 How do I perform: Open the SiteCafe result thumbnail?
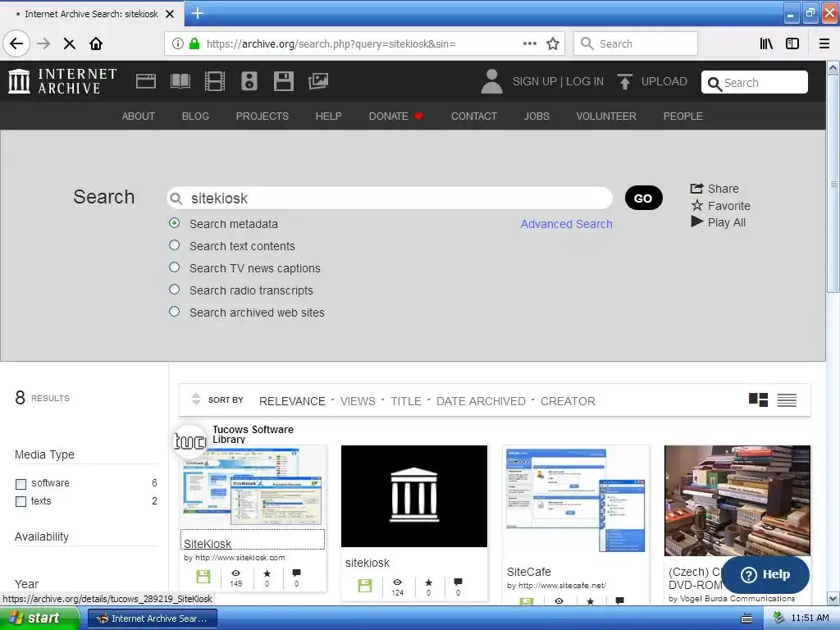tap(575, 500)
